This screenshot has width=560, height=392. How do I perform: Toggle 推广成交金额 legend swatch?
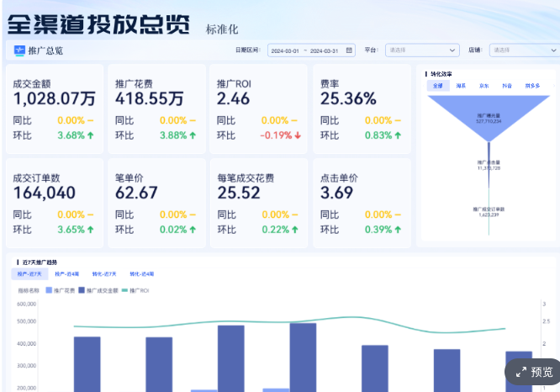[82, 290]
